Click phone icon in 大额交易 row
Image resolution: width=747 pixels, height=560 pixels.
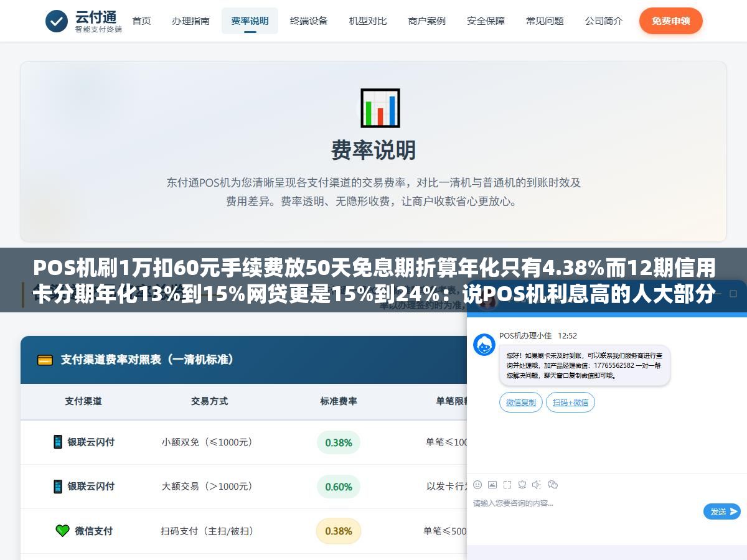click(x=58, y=486)
